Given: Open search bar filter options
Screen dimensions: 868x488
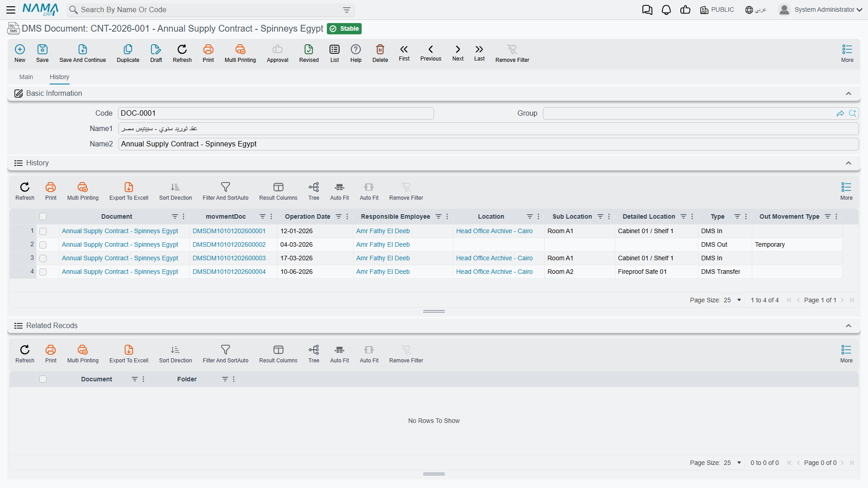Looking at the screenshot, I should [x=347, y=10].
